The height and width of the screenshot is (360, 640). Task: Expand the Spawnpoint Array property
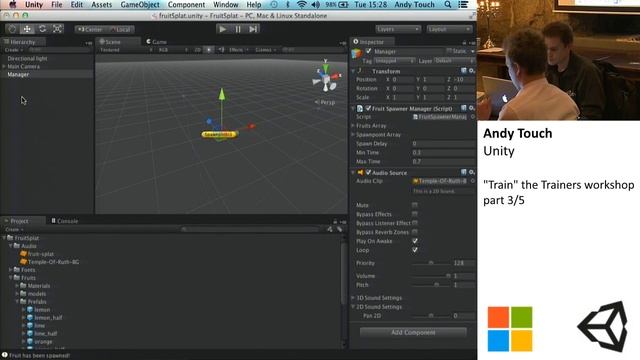coord(353,135)
